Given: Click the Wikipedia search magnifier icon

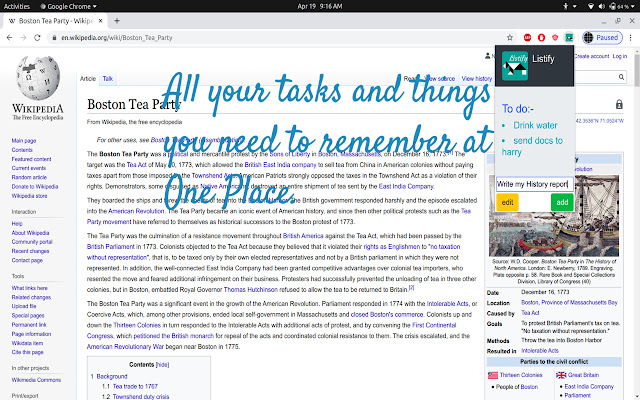Looking at the screenshot, I should point(621,77).
